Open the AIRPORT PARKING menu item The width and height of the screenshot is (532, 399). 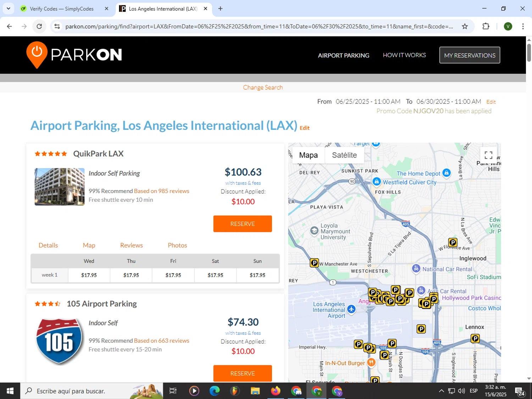(344, 55)
